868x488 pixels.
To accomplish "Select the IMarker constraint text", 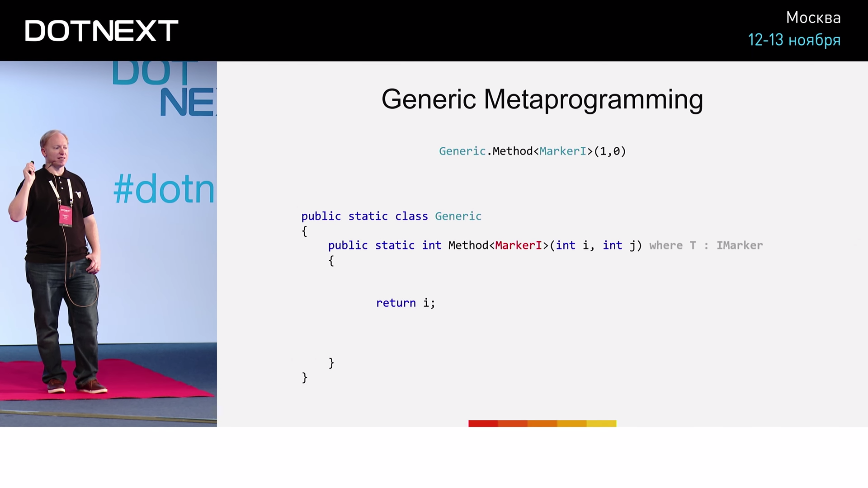I will coord(741,245).
